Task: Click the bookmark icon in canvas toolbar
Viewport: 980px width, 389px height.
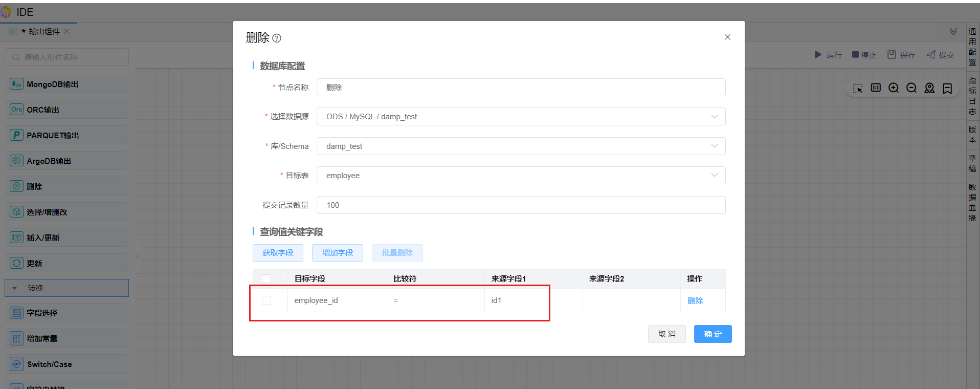Action: [x=947, y=89]
